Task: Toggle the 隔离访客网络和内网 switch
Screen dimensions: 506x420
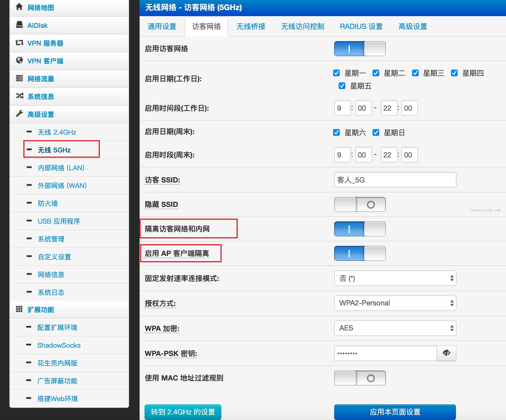Action: pos(360,229)
